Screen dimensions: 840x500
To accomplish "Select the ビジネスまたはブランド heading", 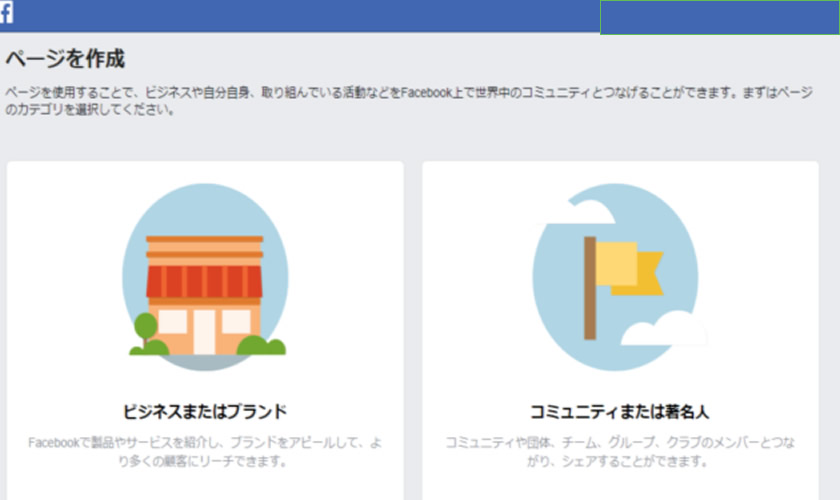I will pos(204,411).
